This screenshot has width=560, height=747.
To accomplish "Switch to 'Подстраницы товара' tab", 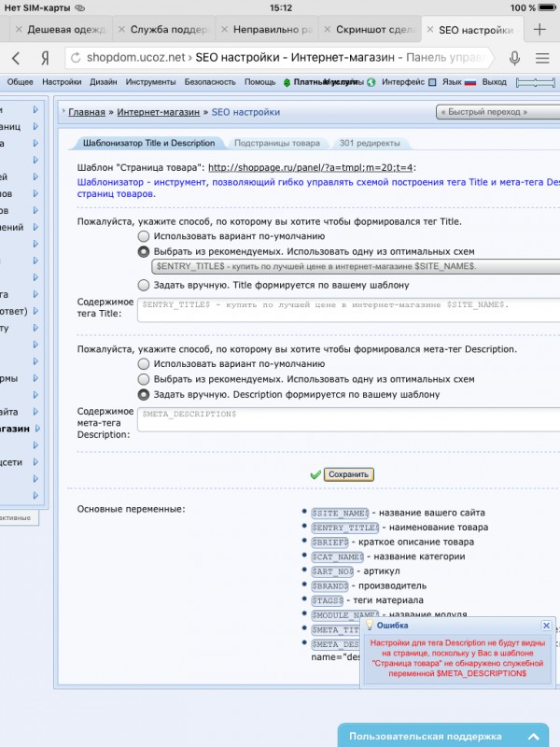I will (277, 143).
